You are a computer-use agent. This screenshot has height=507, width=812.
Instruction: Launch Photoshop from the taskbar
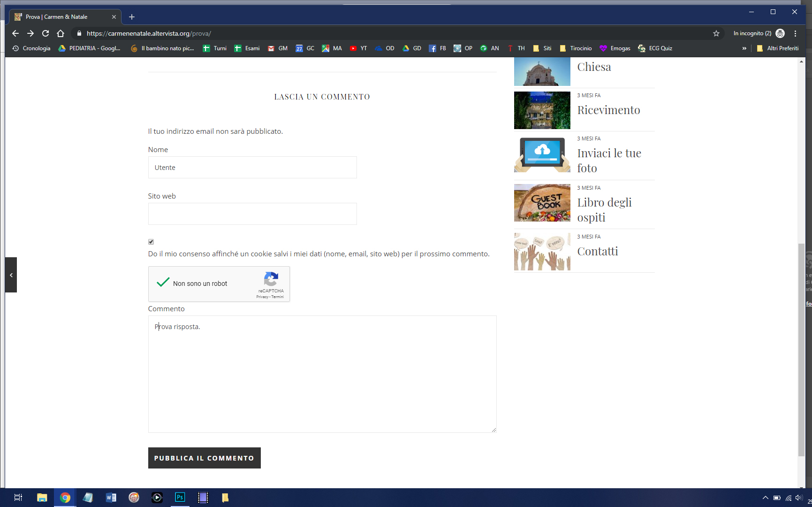click(180, 498)
